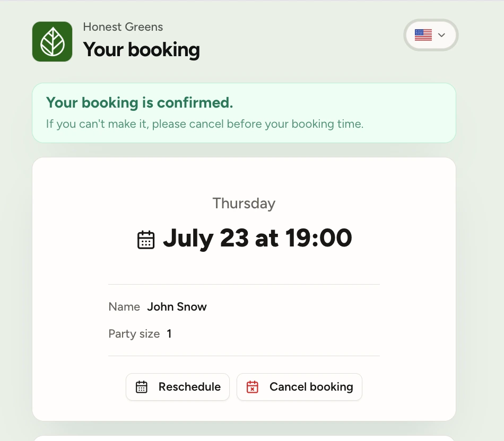Click the Thursday day label
504x441 pixels.
pos(244,204)
